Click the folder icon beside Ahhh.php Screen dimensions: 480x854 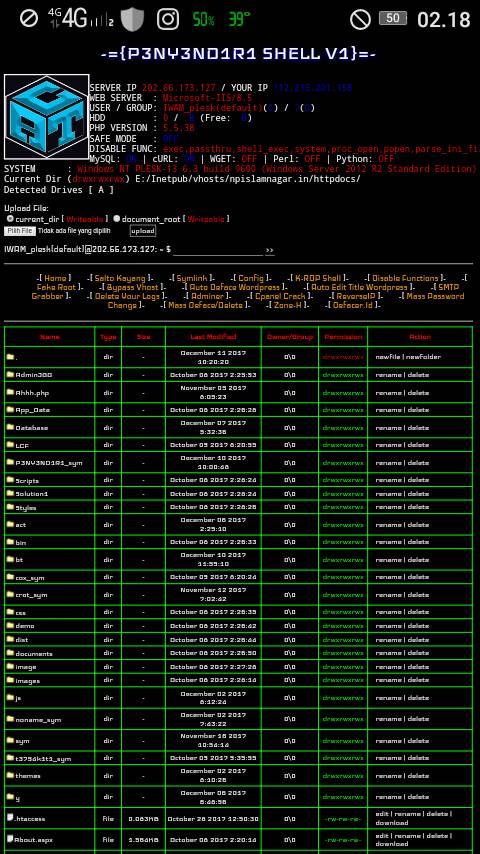(10, 392)
